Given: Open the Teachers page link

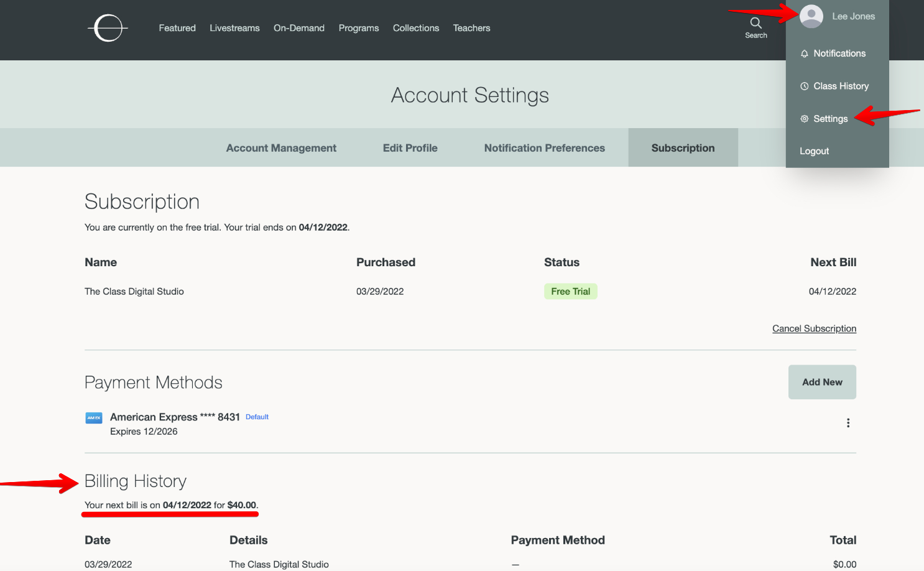Looking at the screenshot, I should 471,28.
